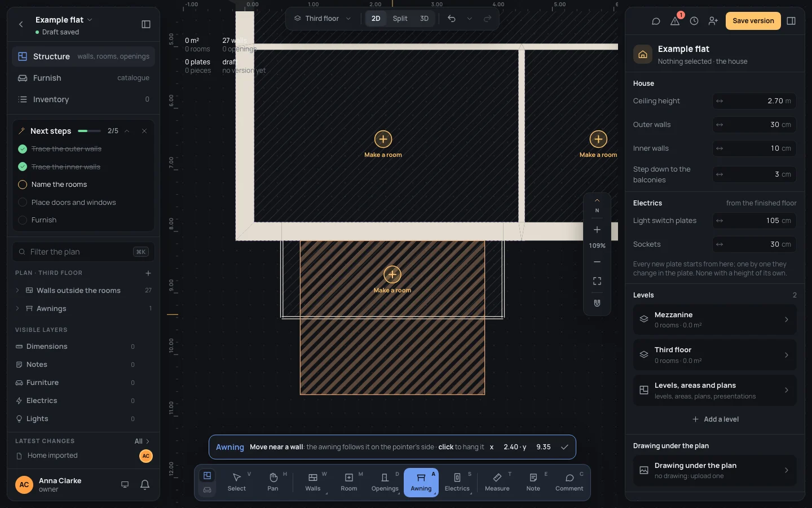This screenshot has height=508, width=812.
Task: Select the Openings tool
Action: click(385, 483)
